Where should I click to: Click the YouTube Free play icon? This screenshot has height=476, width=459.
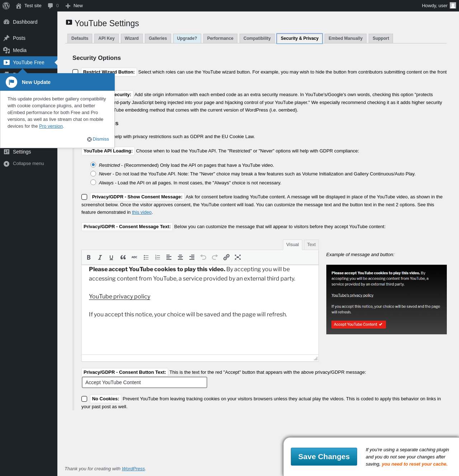tap(6, 62)
